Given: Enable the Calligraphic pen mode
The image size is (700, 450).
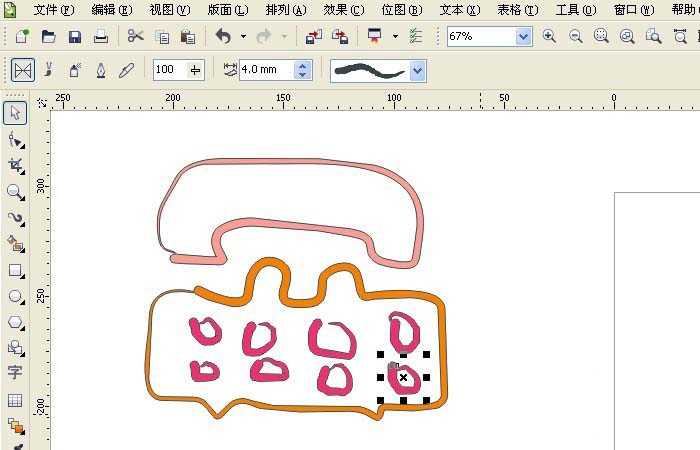Looking at the screenshot, I should point(101,70).
